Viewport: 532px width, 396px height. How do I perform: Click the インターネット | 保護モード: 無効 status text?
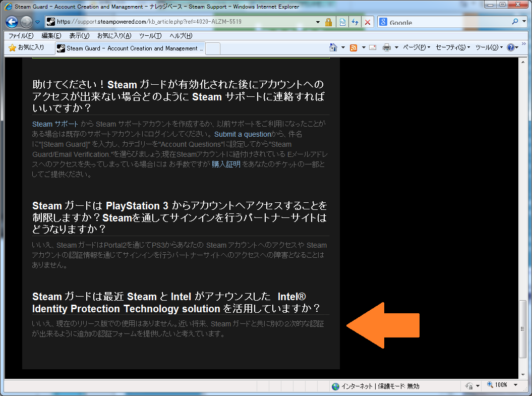coord(380,386)
